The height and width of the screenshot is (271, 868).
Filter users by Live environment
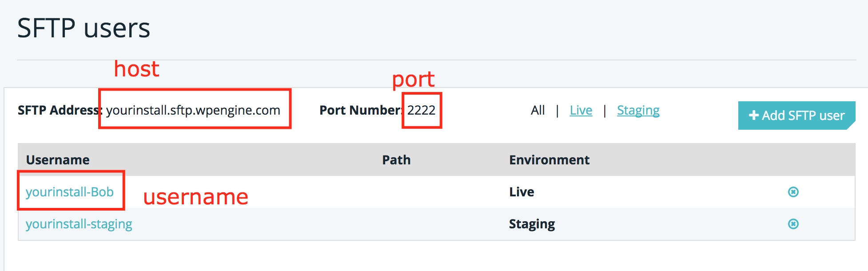[x=581, y=110]
